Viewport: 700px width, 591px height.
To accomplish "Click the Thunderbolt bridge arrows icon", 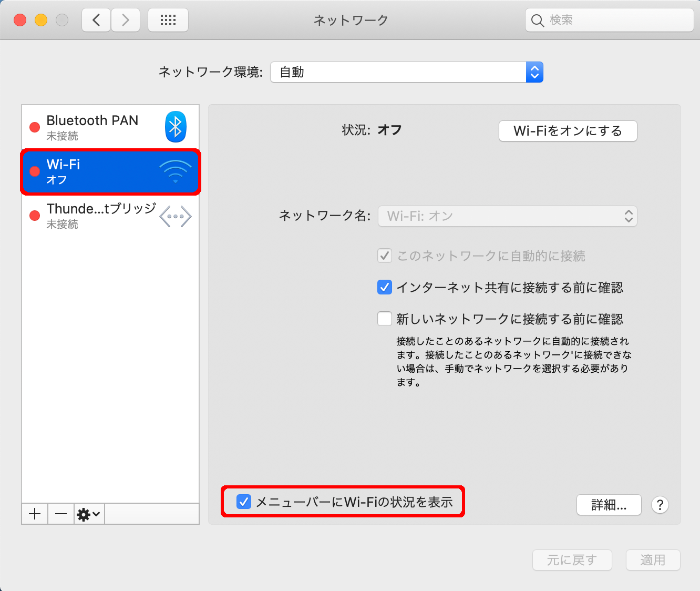I will coord(176,216).
